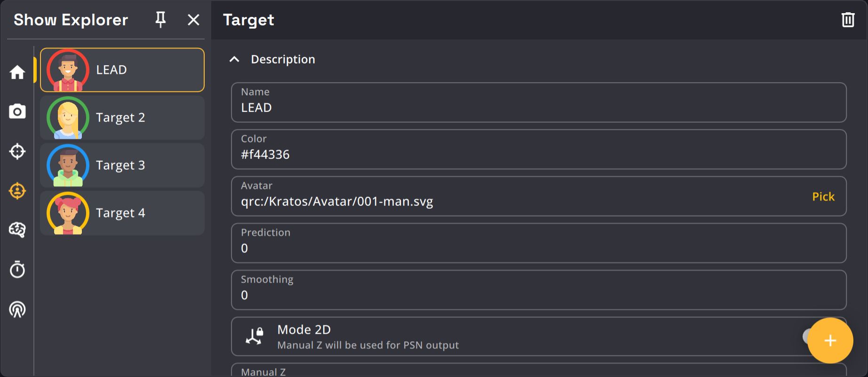Pin the Show Explorer panel

(160, 20)
